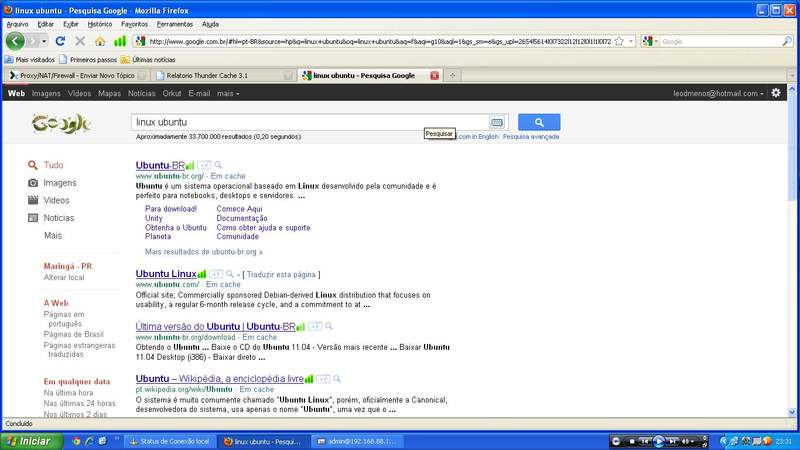
Task: Open the home page via house icon
Action: 100,41
